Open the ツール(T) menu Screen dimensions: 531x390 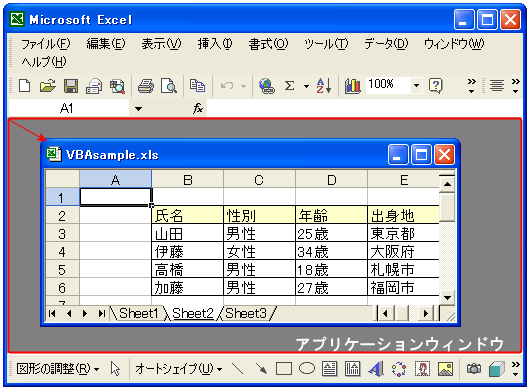tap(326, 44)
